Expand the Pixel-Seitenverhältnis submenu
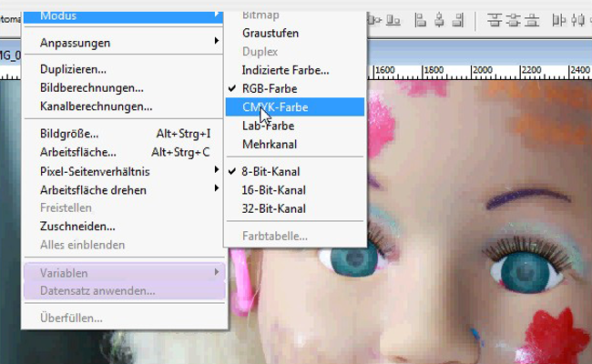The height and width of the screenshot is (364, 592). tap(124, 172)
